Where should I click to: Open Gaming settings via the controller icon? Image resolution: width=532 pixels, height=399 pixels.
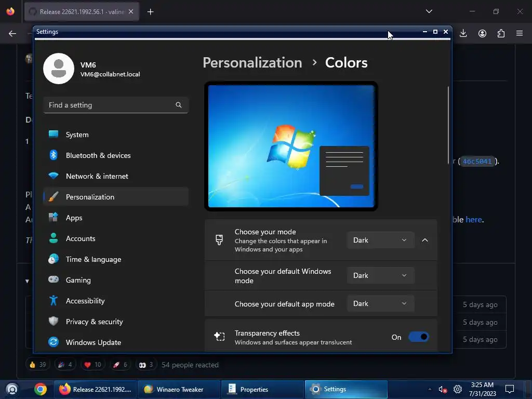coord(54,280)
